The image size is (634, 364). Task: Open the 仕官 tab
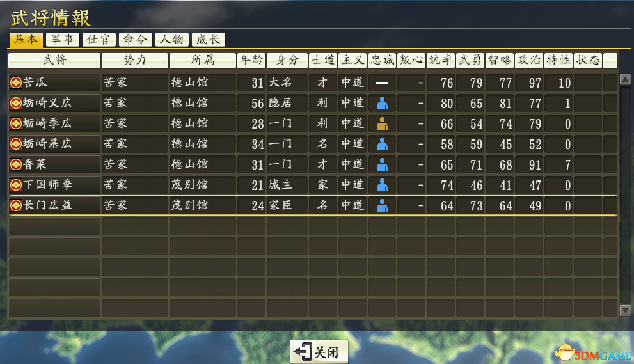tap(99, 40)
